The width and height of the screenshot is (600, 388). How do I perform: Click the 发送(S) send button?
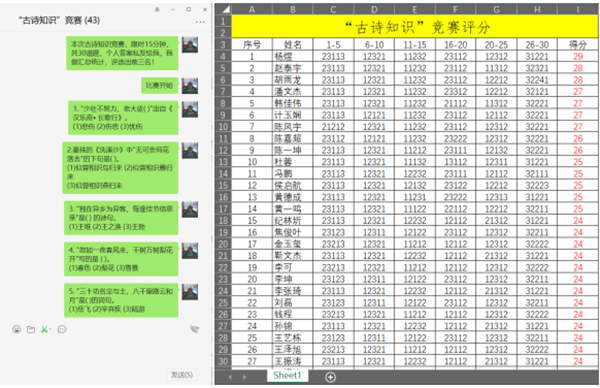point(182,375)
